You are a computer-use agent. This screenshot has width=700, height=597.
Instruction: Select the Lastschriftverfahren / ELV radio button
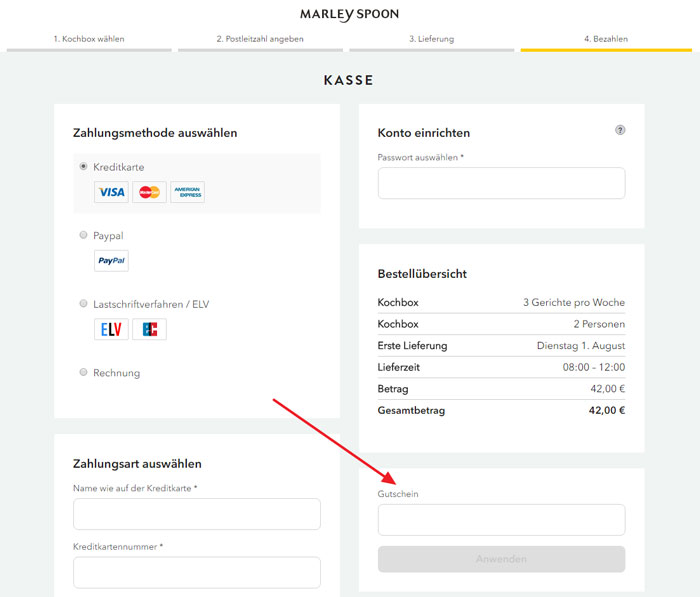83,304
